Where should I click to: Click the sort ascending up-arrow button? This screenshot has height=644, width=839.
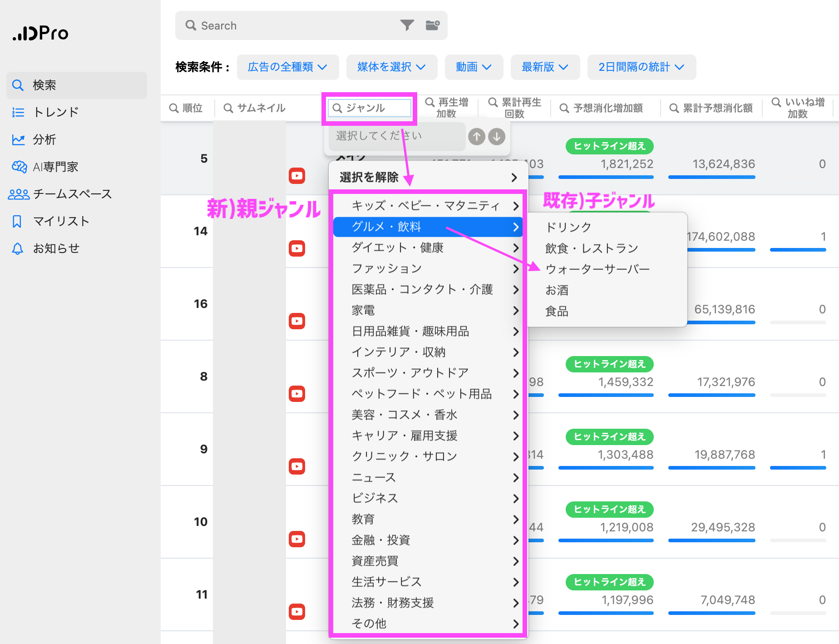[476, 136]
